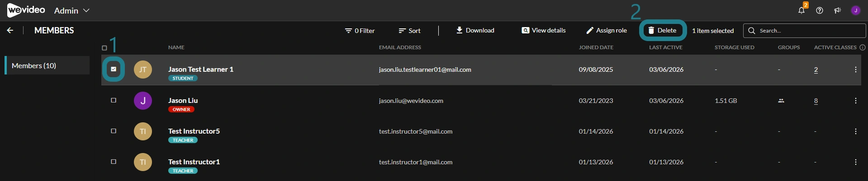Click the name Jason Liu

183,100
